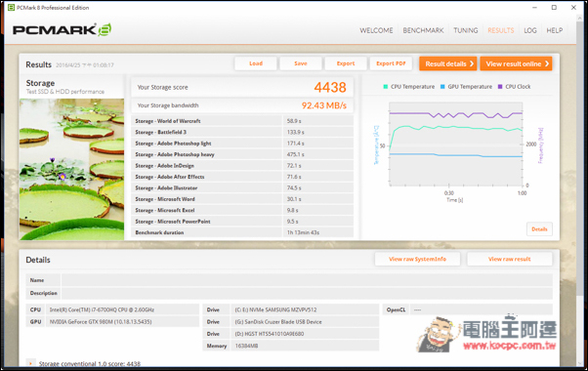Click the arrow on Result details button
588x371 pixels.
point(472,63)
